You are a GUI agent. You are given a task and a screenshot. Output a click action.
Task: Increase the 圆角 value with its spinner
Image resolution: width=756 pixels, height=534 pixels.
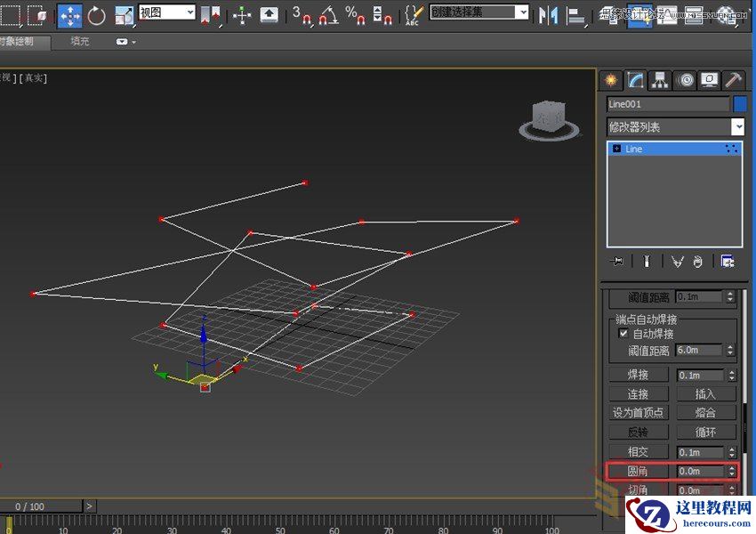731,467
